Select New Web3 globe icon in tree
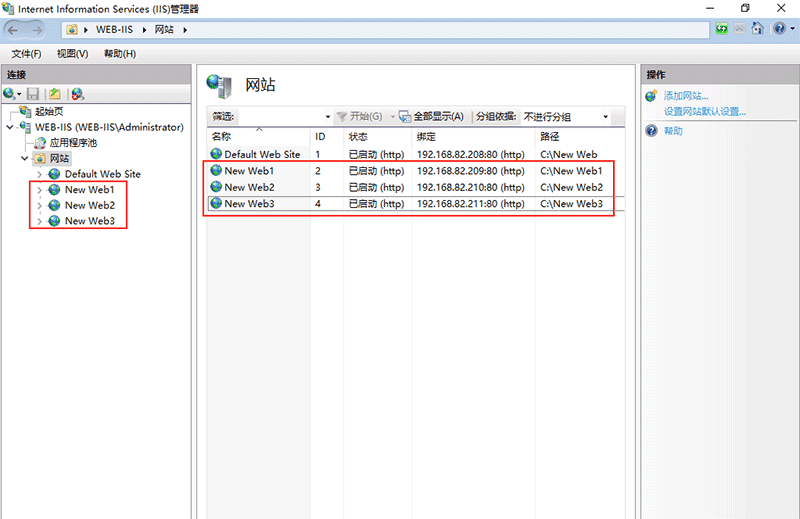 pyautogui.click(x=54, y=221)
